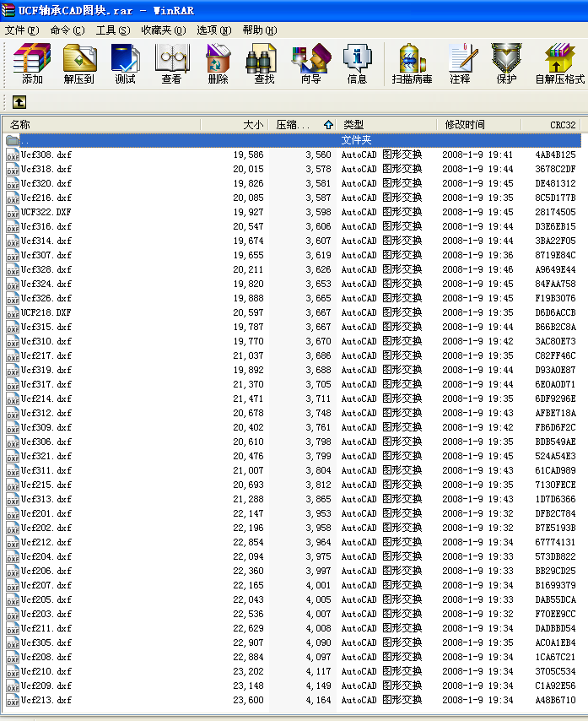Select the file Ucf314.dxf
588x721 pixels.
(x=46, y=241)
